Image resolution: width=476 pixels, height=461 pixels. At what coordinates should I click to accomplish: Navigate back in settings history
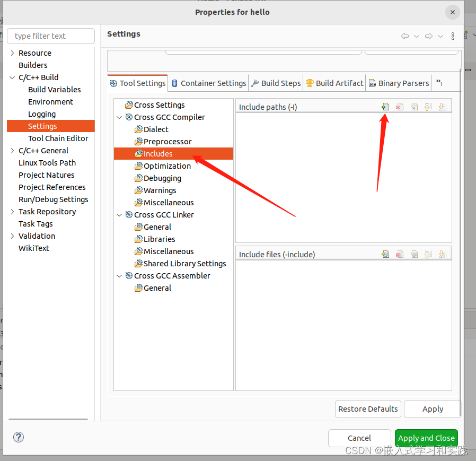(404, 36)
